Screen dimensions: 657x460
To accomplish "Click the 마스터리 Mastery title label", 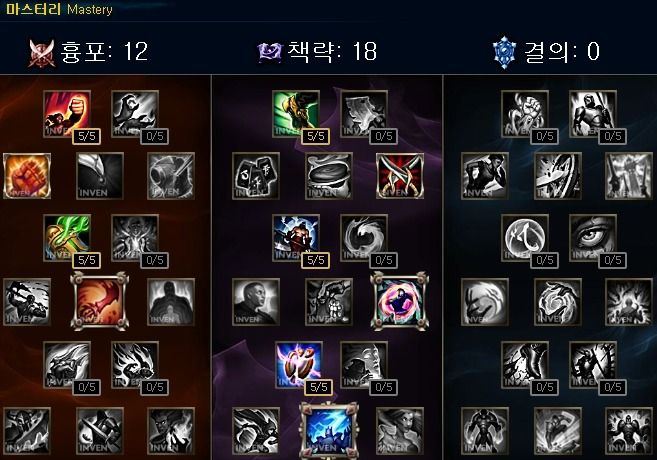I will click(x=59, y=9).
